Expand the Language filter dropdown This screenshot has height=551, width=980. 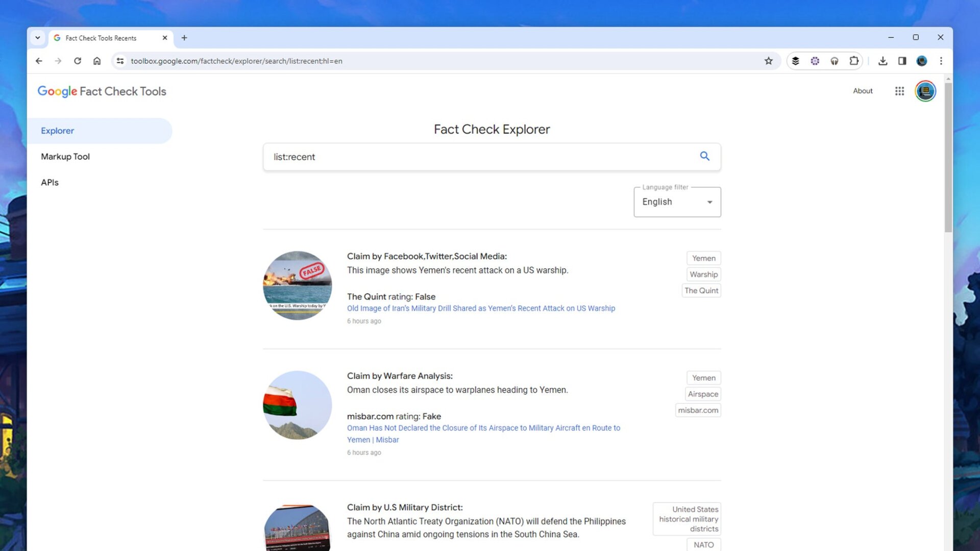pos(677,202)
